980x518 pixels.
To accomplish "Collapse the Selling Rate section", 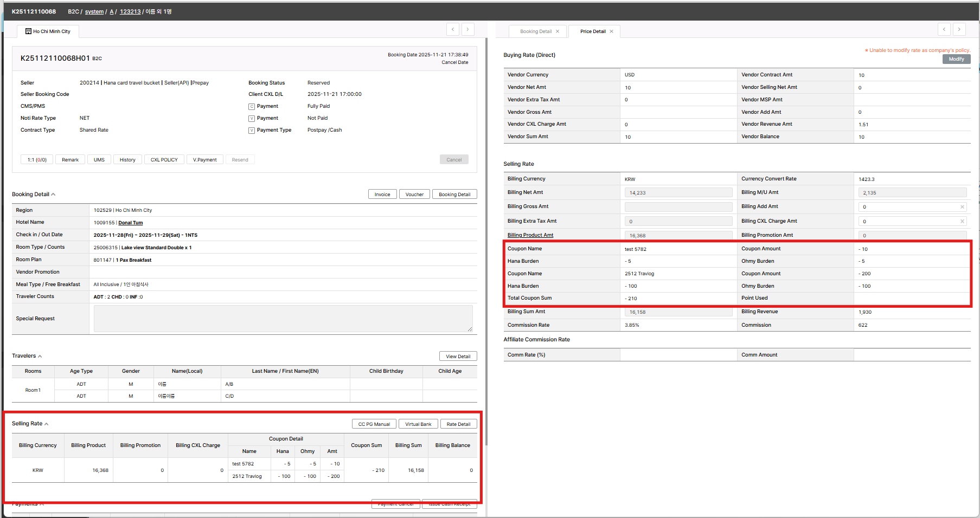I will pyautogui.click(x=47, y=424).
